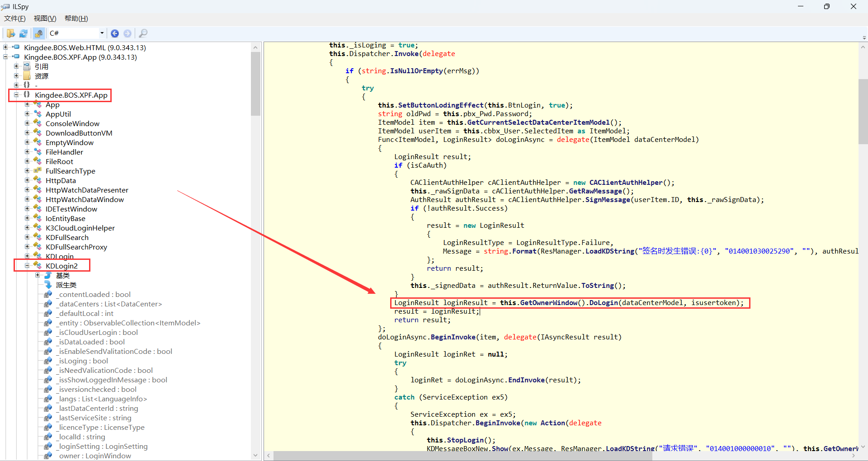The image size is (868, 461).
Task: Open the 视图(V) menu
Action: [x=45, y=19]
